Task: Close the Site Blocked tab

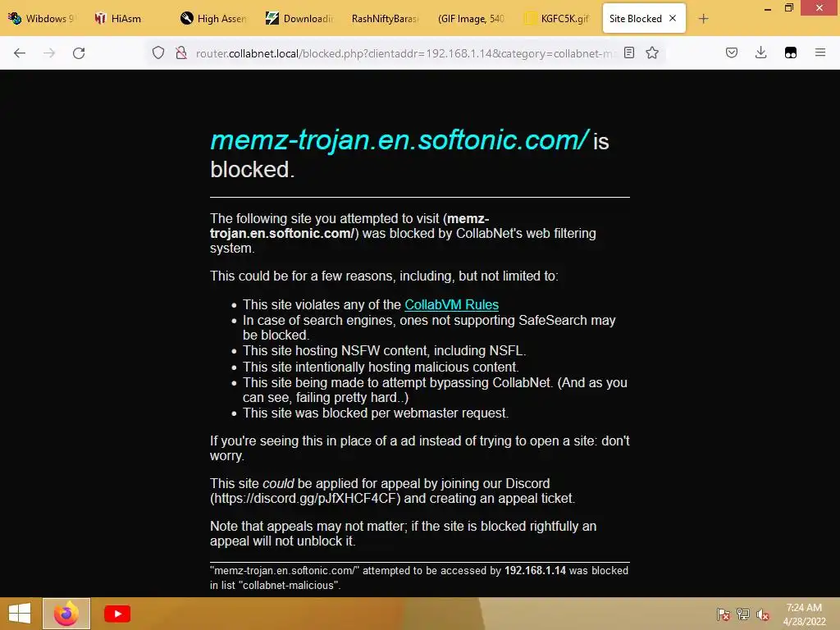Action: (x=673, y=18)
